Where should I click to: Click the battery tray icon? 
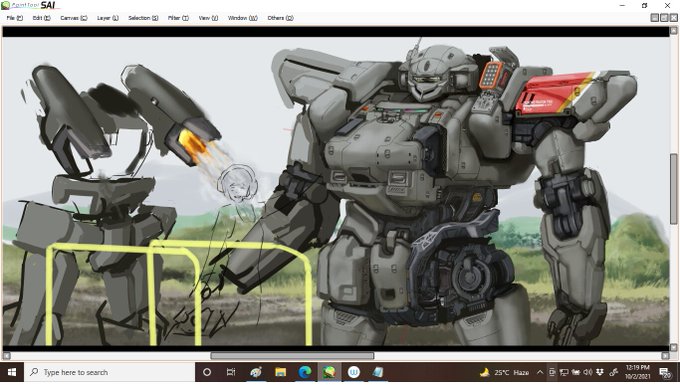pos(576,372)
